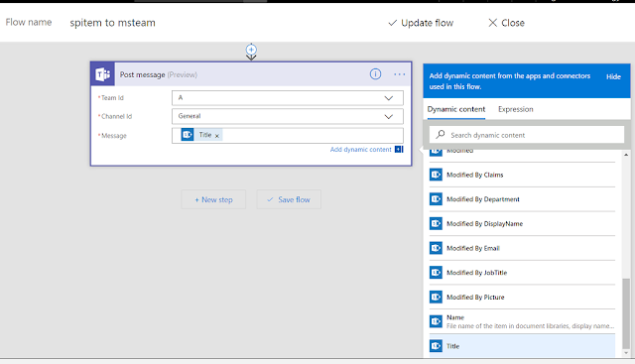Click the icon next to Modified By Email
Image resolution: width=635 pixels, height=364 pixels.
coord(436,248)
